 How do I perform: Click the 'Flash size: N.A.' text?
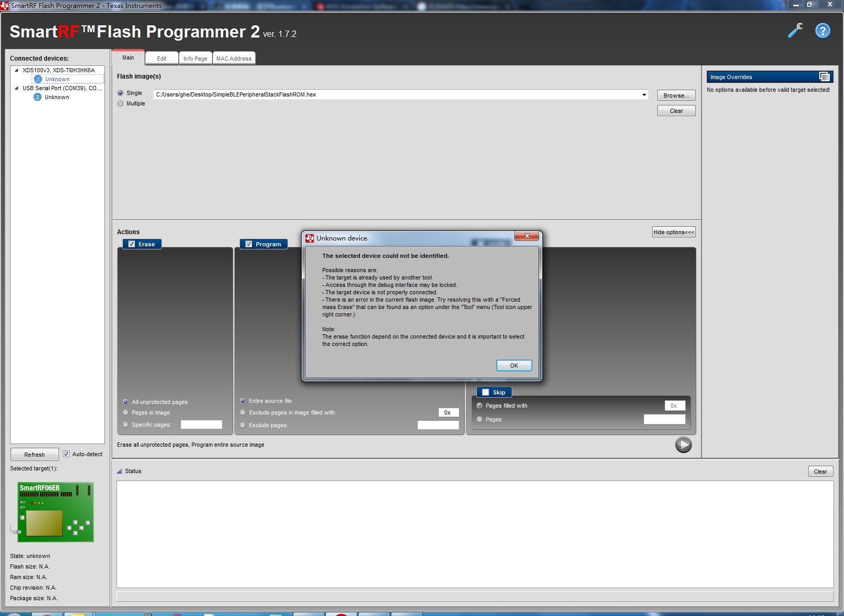30,566
